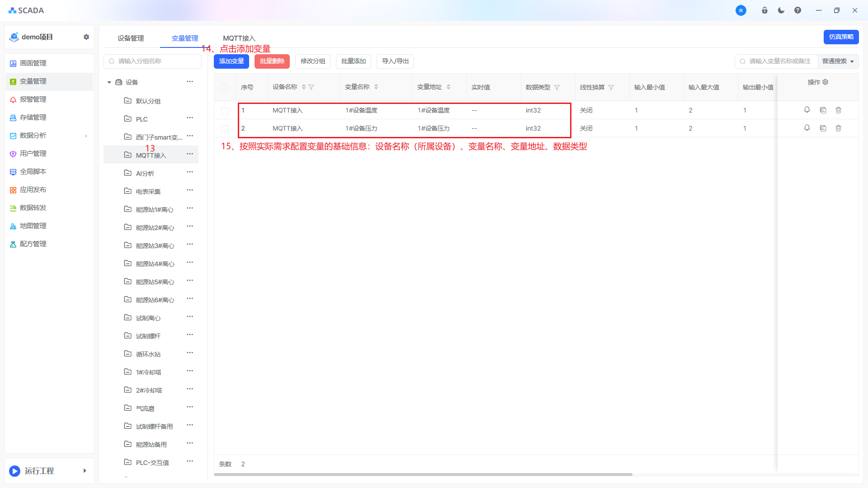The image size is (868, 488).
Task: Filter the 数据类型 column
Action: (x=557, y=87)
